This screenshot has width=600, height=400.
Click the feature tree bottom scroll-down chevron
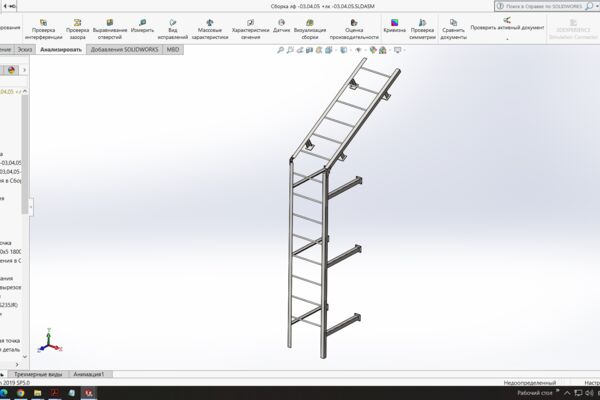click(25, 356)
